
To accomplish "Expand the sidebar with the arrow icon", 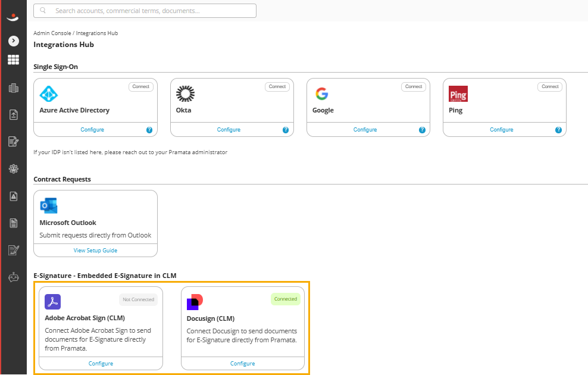I will tap(14, 41).
